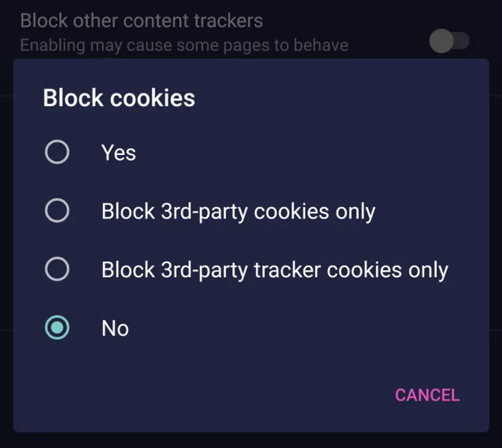Tap the "No" option label text
The width and height of the screenshot is (502, 448).
click(x=115, y=328)
